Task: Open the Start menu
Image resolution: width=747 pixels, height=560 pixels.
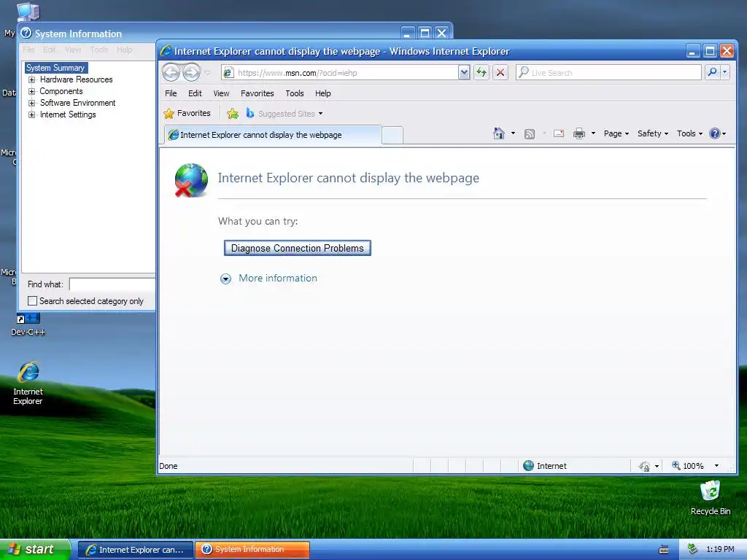Action: 35,549
